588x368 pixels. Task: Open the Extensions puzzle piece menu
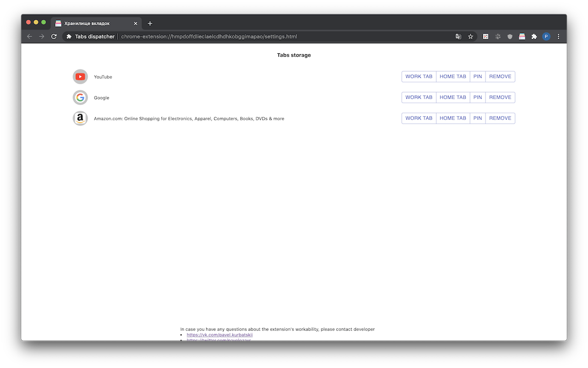pyautogui.click(x=534, y=36)
